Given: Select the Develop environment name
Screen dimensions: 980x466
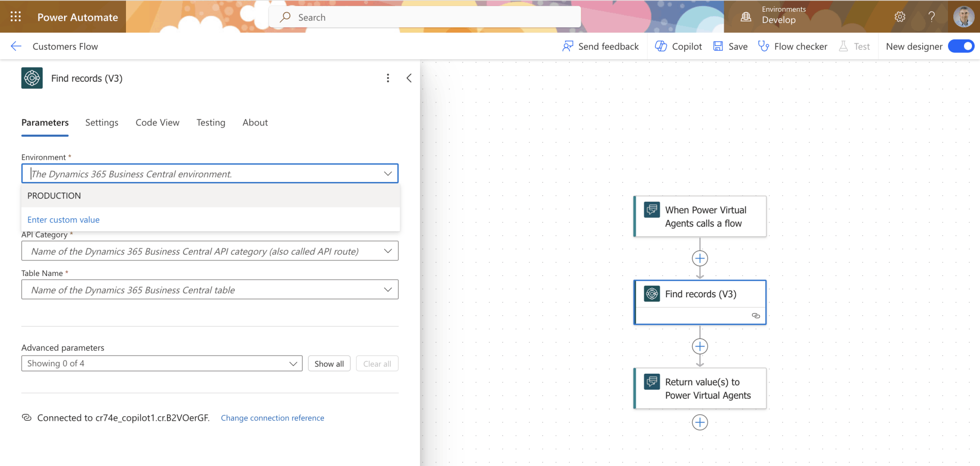Looking at the screenshot, I should 779,20.
